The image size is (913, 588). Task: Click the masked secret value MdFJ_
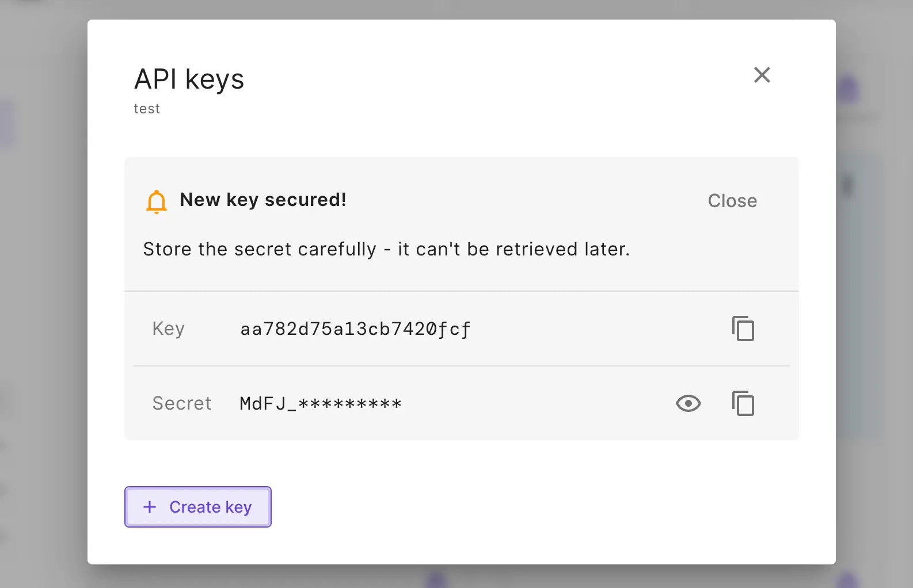click(320, 403)
